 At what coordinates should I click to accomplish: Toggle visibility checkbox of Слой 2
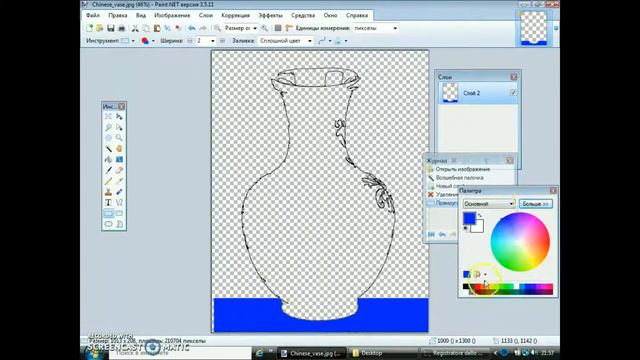[x=513, y=93]
